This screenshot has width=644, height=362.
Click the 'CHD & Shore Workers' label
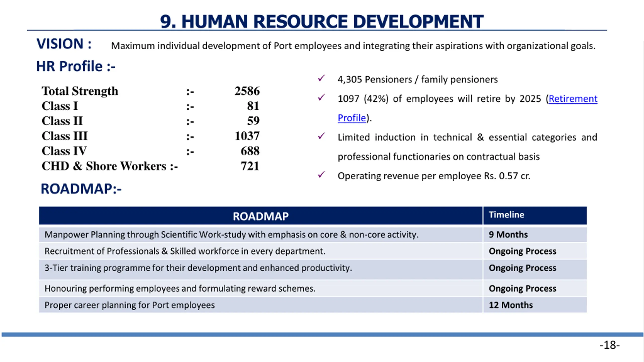pos(104,166)
